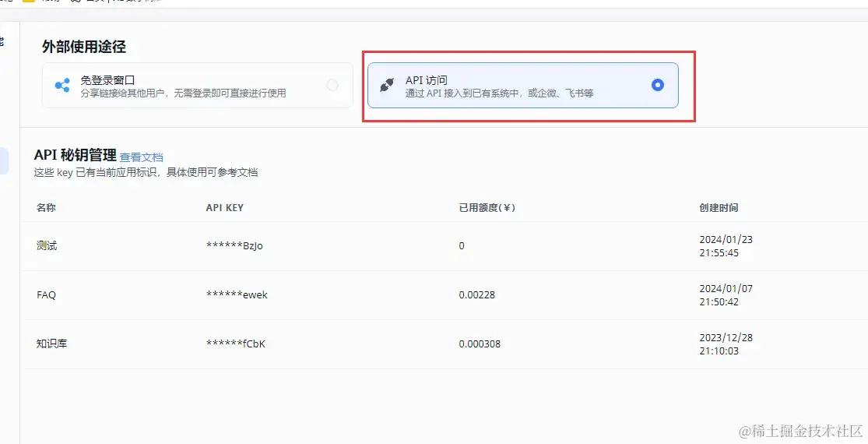Click the key name FAQ
Screen dimensions: 868x444
point(46,295)
